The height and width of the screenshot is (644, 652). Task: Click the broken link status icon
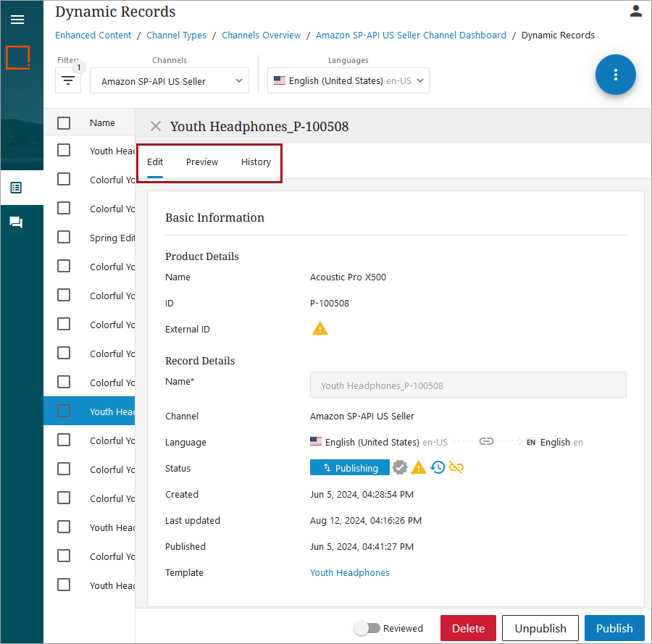click(456, 468)
